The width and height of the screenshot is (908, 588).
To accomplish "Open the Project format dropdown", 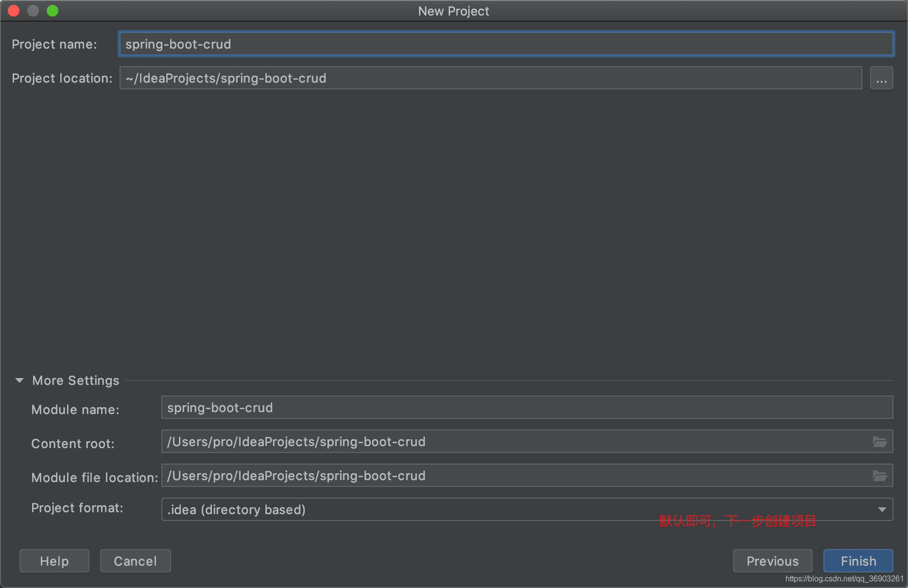I will coord(527,510).
